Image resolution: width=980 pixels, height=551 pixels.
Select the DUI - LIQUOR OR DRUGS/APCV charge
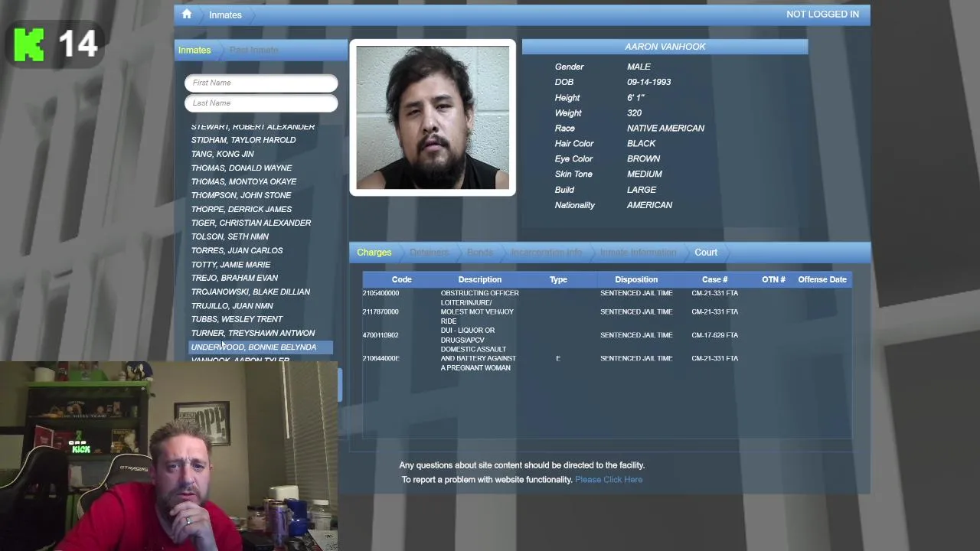tap(468, 335)
